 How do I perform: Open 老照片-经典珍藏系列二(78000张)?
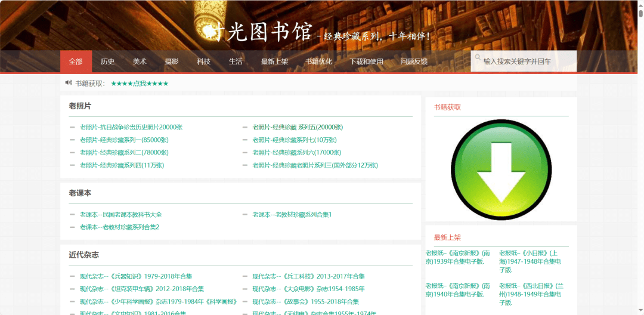[124, 153]
